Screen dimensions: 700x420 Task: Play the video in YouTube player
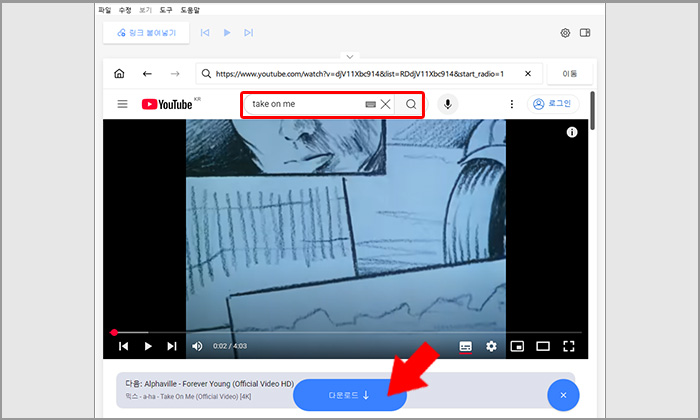[x=148, y=346]
